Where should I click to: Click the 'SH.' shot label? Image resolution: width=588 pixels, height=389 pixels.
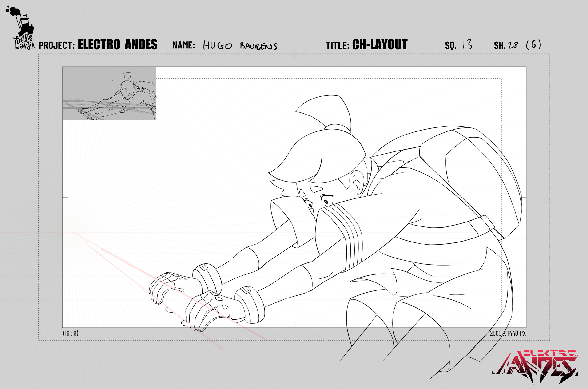pyautogui.click(x=500, y=46)
